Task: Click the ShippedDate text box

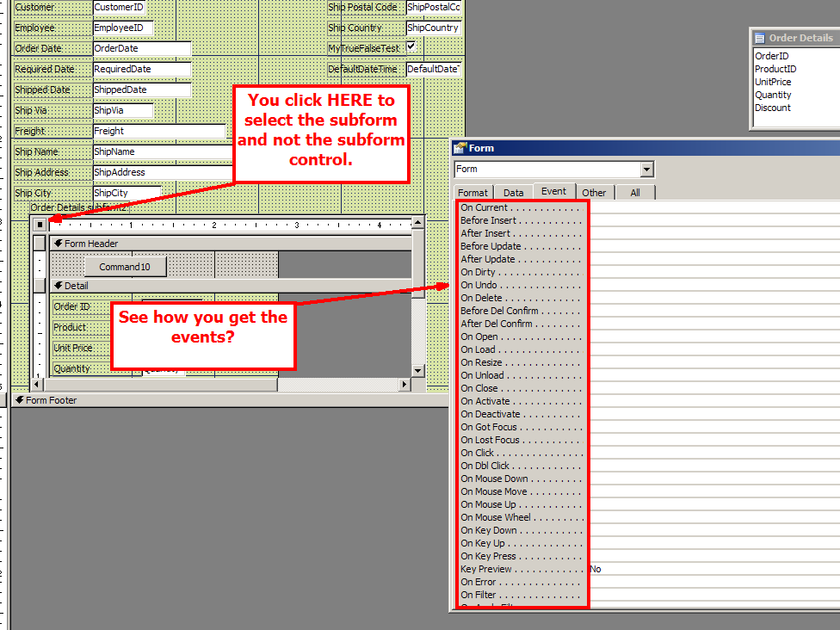Action: [142, 90]
